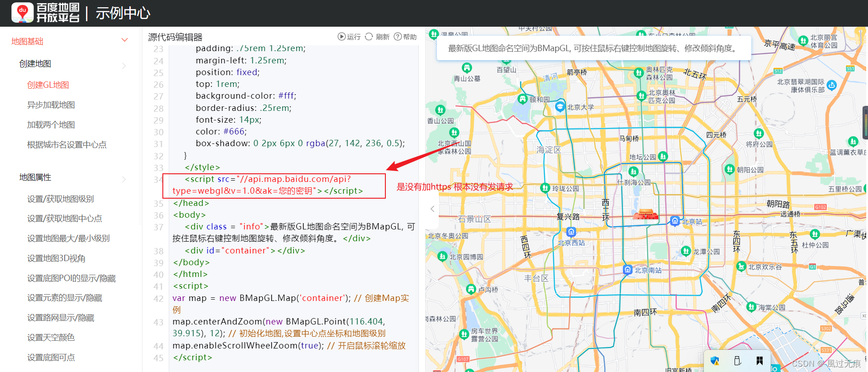Click the 海淀区 district label on the map
This screenshot has height=372, width=868.
548,150
